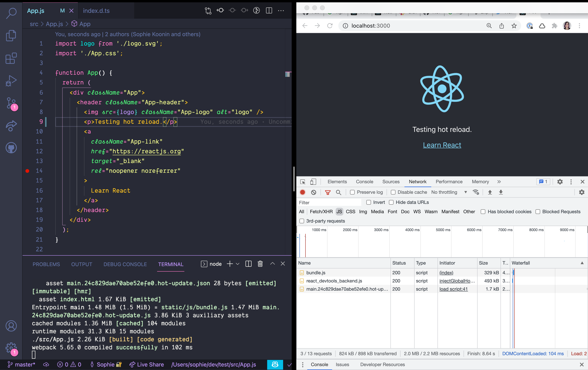Kill terminal with trash icon
The height and width of the screenshot is (370, 588).
click(x=260, y=264)
